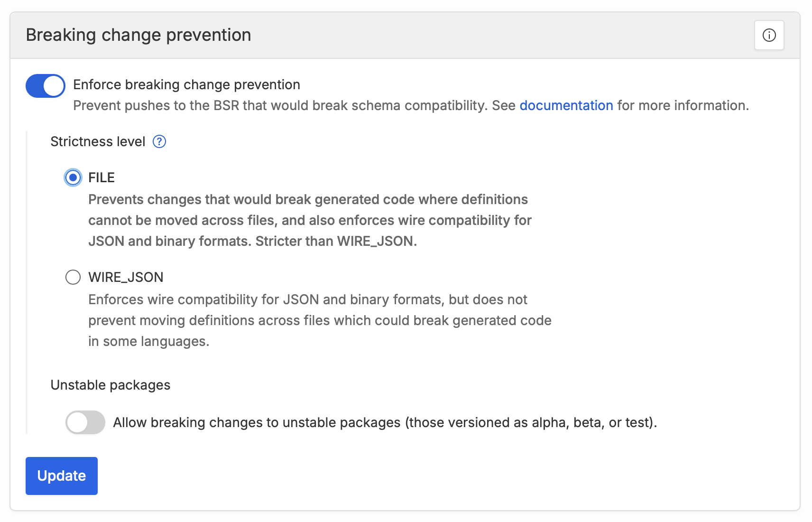This screenshot has width=812, height=522.
Task: Click the WIRE_JSON description starting "Enforces wire"
Action: (320, 320)
